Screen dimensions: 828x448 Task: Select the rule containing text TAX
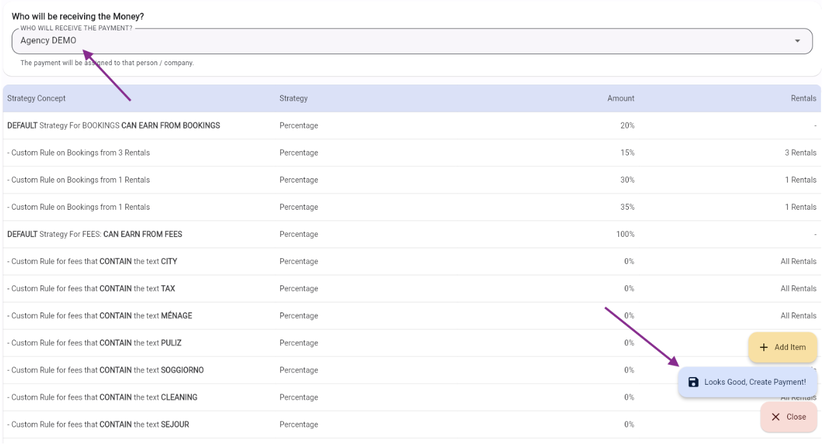coord(412,288)
